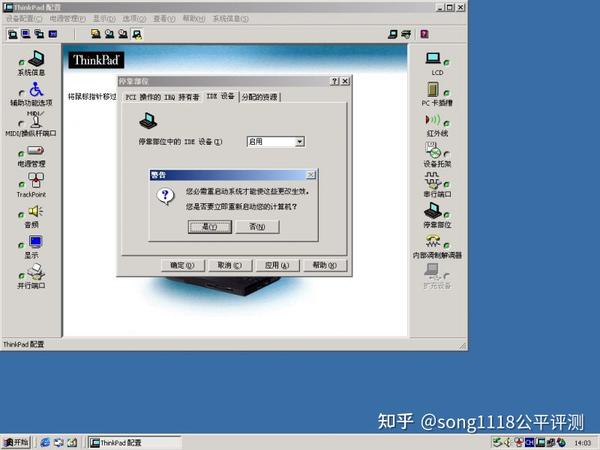
Task: Click the 确定(O) button
Action: pos(183,265)
